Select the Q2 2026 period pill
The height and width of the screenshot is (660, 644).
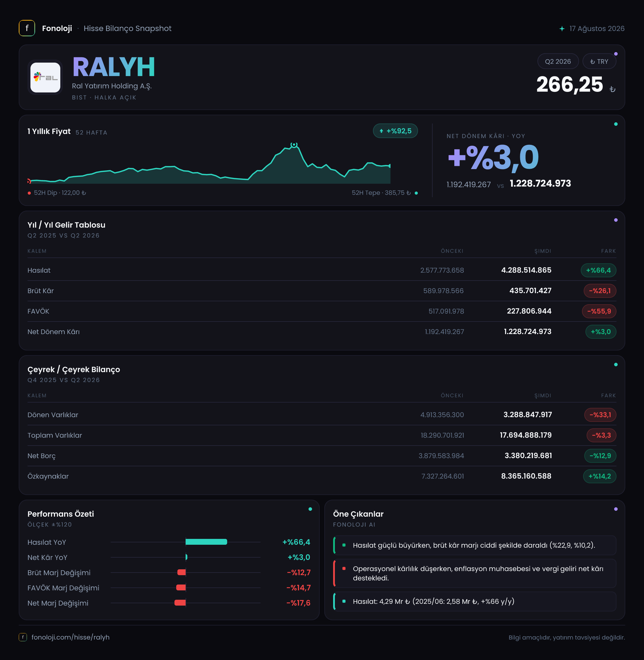pos(558,61)
